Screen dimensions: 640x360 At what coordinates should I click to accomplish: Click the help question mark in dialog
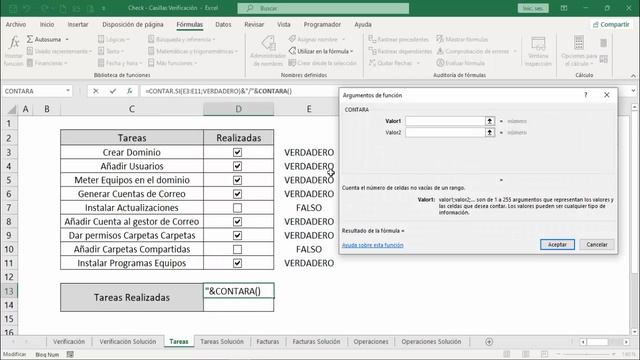586,95
